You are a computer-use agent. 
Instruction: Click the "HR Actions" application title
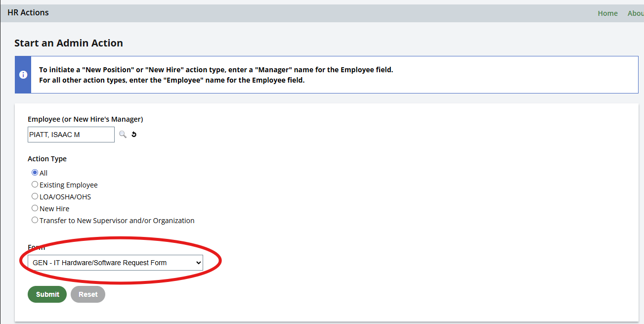pyautogui.click(x=28, y=13)
